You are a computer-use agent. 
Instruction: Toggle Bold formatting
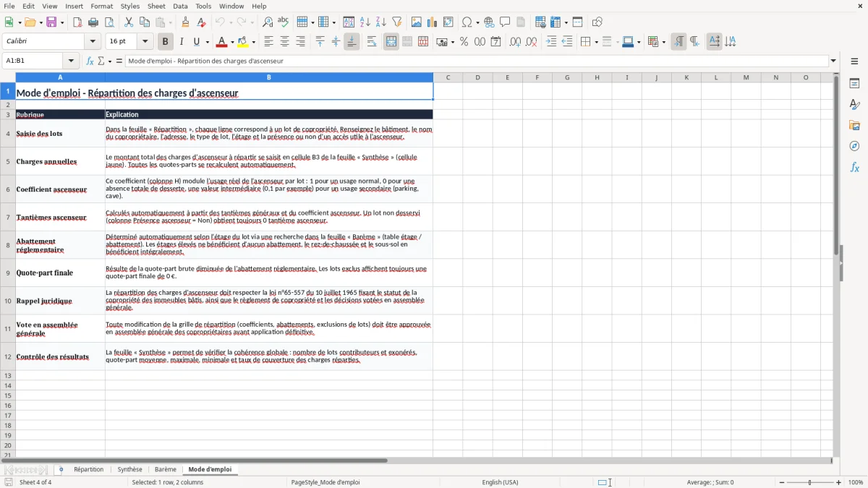coord(165,42)
